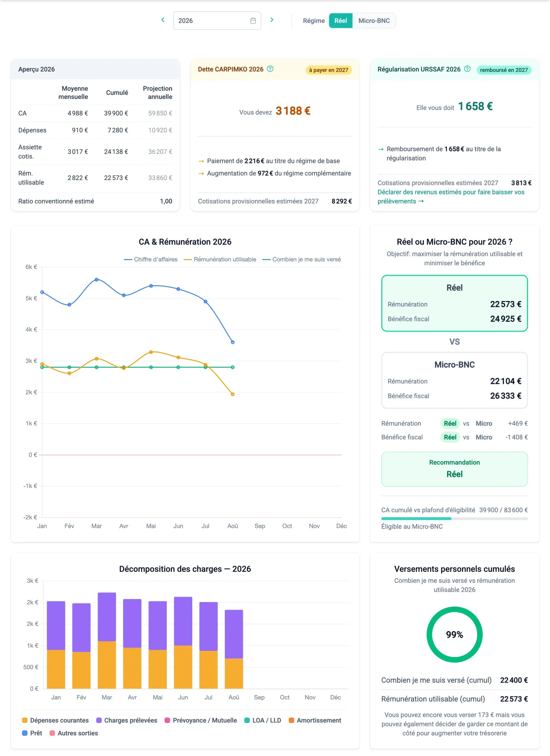Image resolution: width=550 pixels, height=756 pixels.
Task: Click the May Rémunération utilisable data point
Action: (151, 352)
